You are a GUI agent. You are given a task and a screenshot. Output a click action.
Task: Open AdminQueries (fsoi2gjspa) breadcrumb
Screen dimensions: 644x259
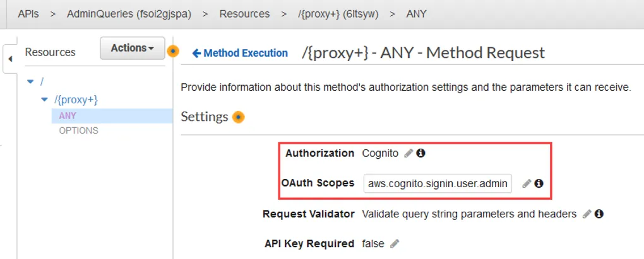coord(129,13)
